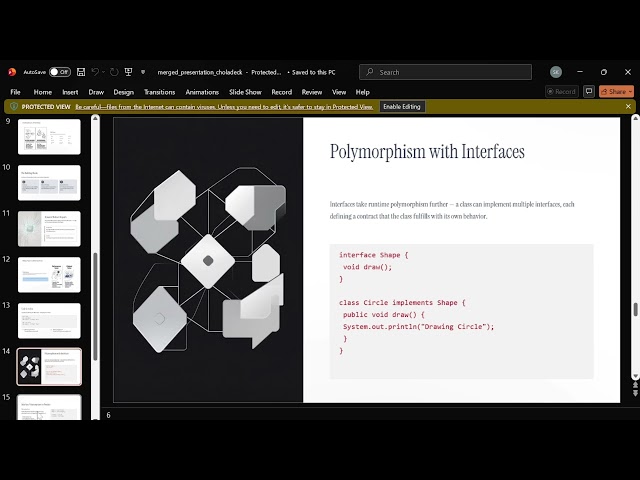Click the PowerPoint app logo icon
This screenshot has height=480, width=640.
[12, 72]
